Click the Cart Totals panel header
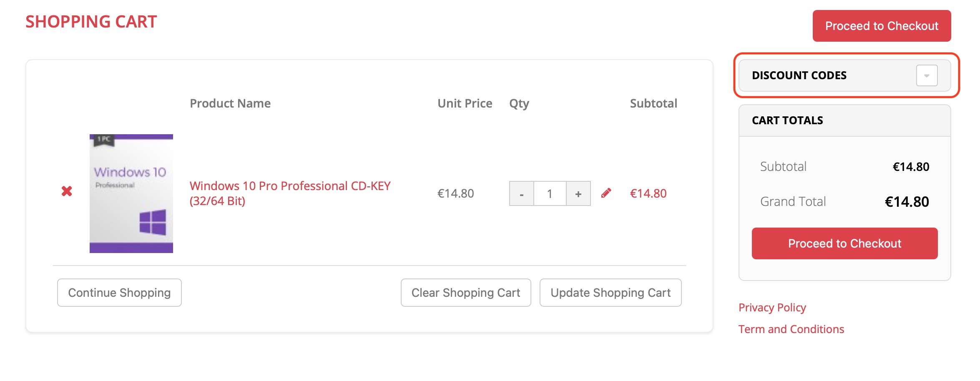Image resolution: width=980 pixels, height=381 pixels. pyautogui.click(x=787, y=120)
